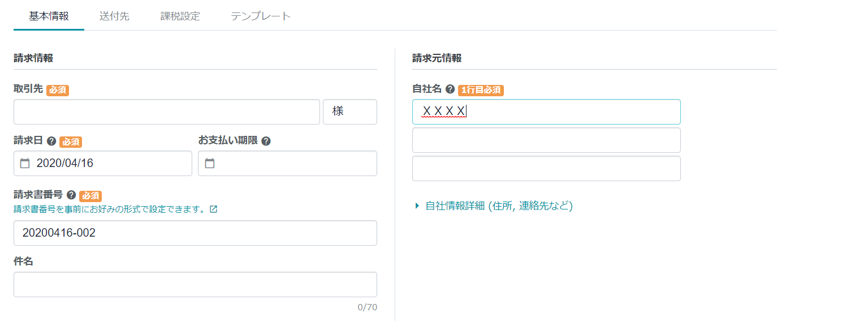The height and width of the screenshot is (321, 868).
Task: Click into the 件名 text field
Action: click(195, 284)
